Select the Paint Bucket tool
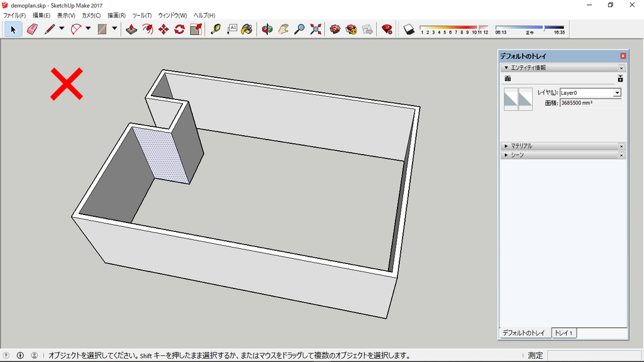644x362 pixels. tap(247, 29)
